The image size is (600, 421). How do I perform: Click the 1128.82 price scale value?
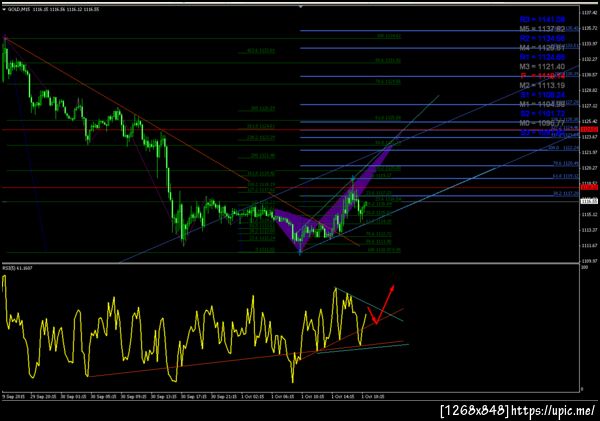pyautogui.click(x=589, y=90)
